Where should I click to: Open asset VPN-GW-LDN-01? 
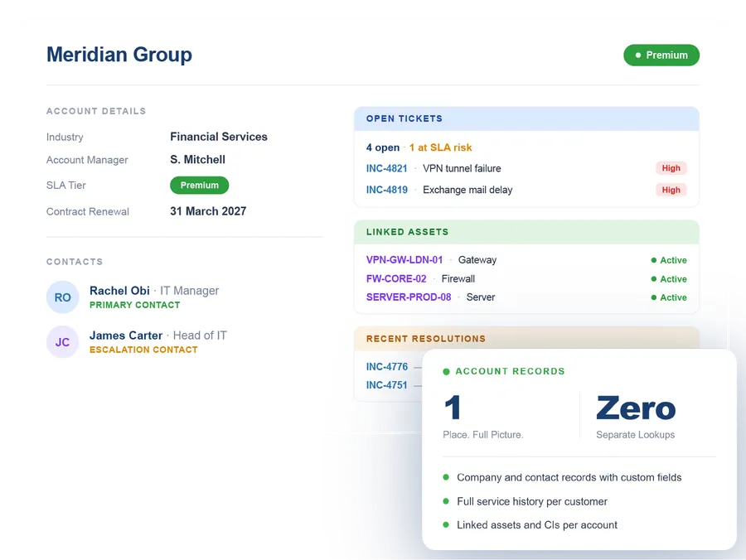(x=404, y=260)
